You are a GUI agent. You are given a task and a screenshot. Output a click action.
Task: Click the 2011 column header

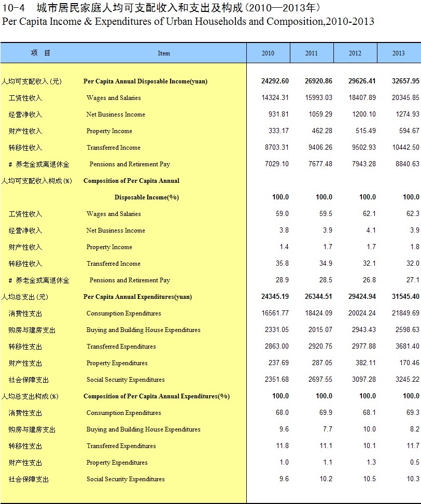pos(312,53)
